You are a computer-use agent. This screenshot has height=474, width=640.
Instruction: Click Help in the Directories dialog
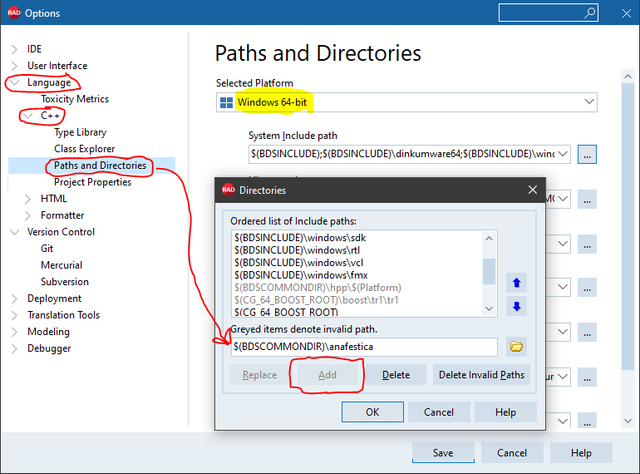click(506, 412)
